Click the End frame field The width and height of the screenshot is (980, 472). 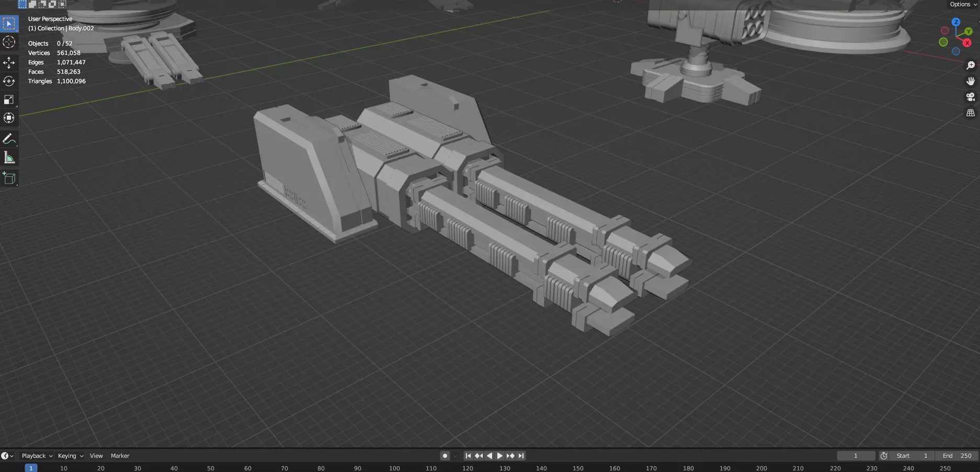pyautogui.click(x=957, y=456)
